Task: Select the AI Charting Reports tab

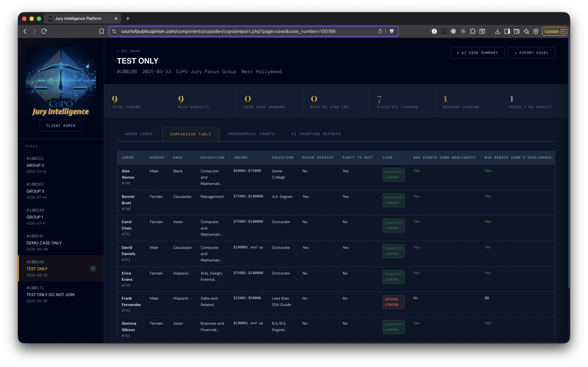Action: 316,134
